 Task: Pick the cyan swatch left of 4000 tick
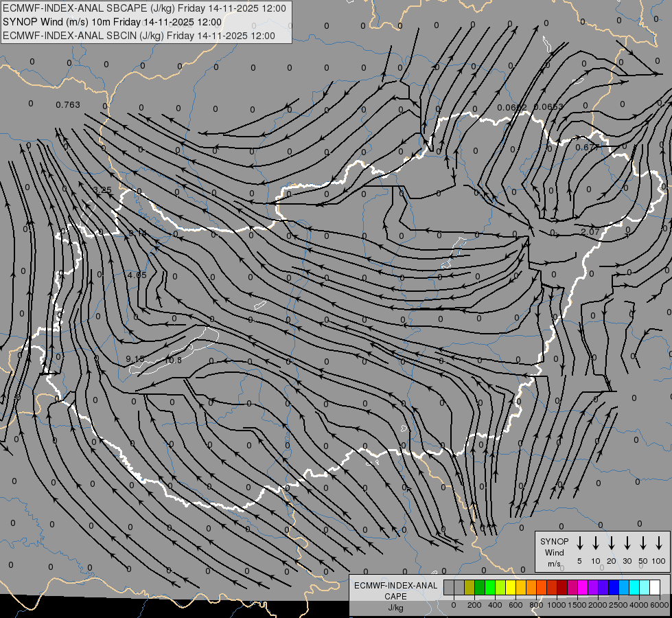point(634,587)
